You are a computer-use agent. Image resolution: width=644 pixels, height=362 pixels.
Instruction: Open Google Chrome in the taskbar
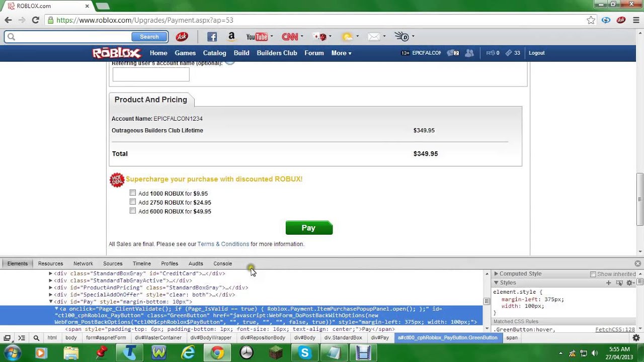[x=217, y=353]
